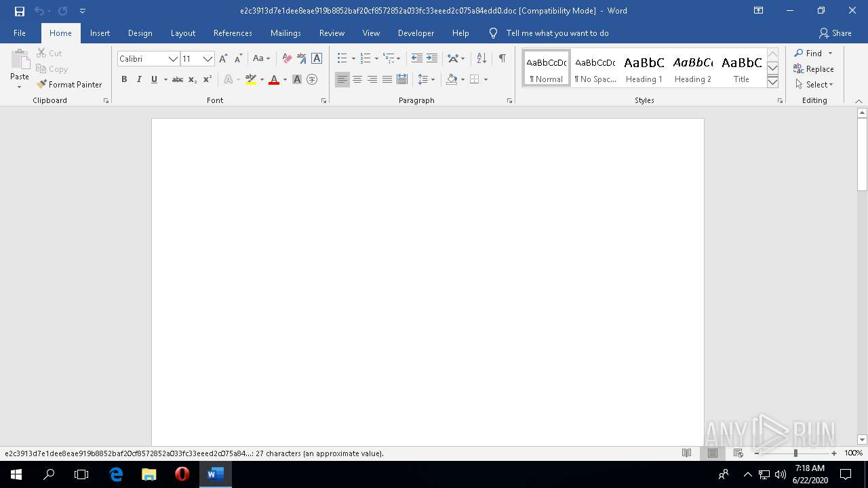Toggle Subscript formatting
This screenshot has width=868, height=488.
[x=193, y=79]
